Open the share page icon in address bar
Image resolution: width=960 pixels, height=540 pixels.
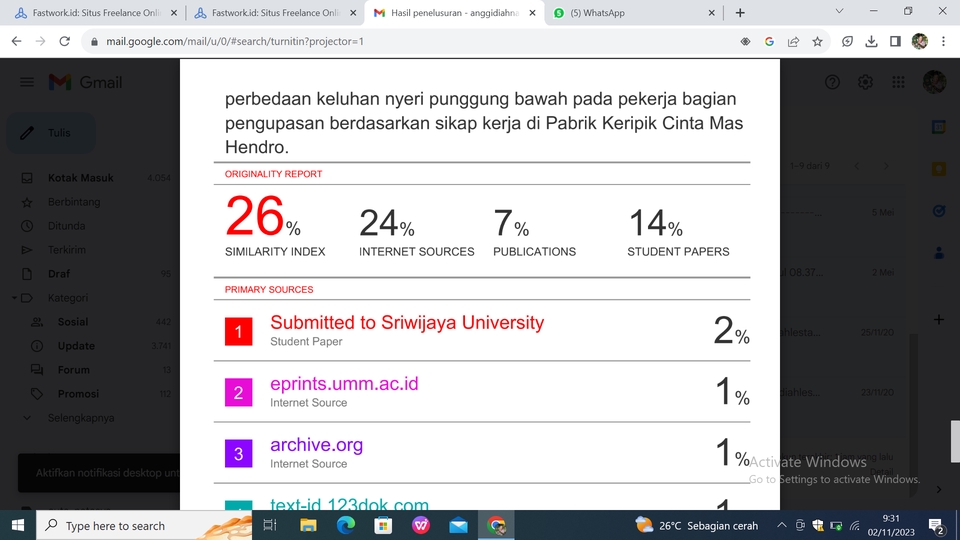(793, 41)
